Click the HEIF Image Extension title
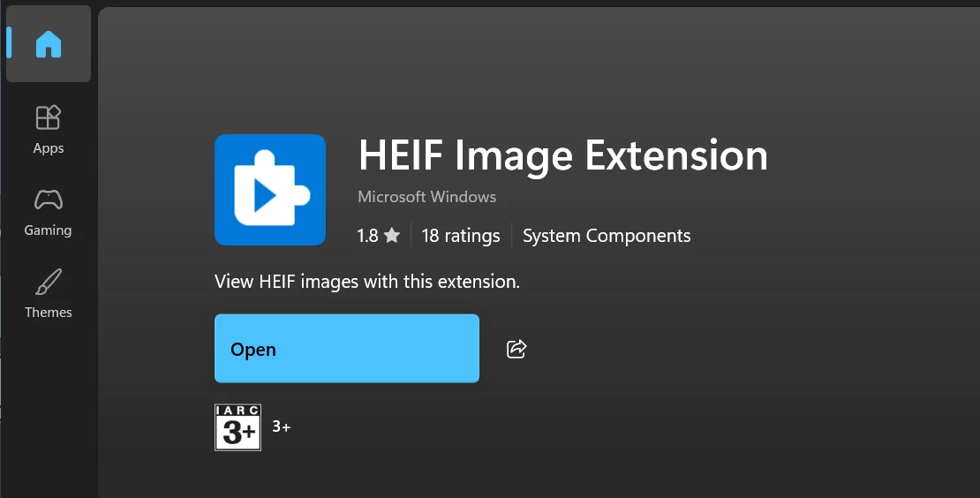This screenshot has height=498, width=980. [563, 155]
